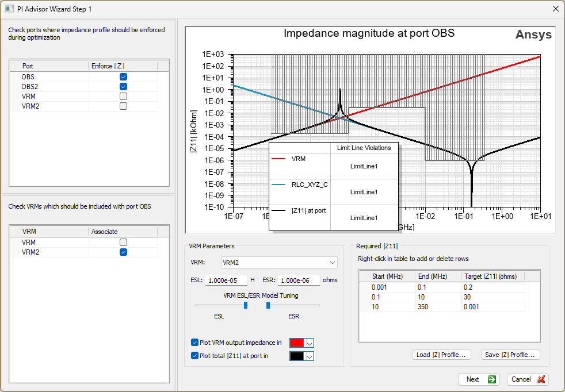
Task: Click the PI Advisor Wizard title bar icon
Action: [x=9, y=9]
